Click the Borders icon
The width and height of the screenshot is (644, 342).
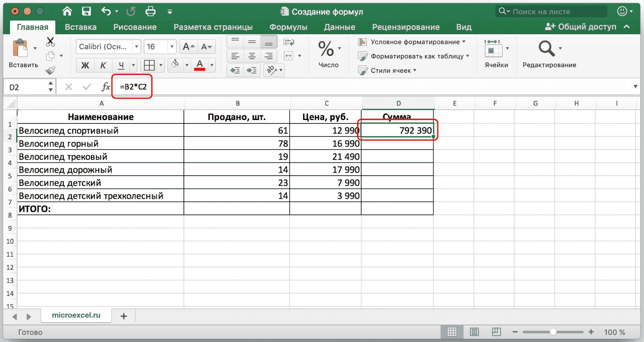(149, 65)
